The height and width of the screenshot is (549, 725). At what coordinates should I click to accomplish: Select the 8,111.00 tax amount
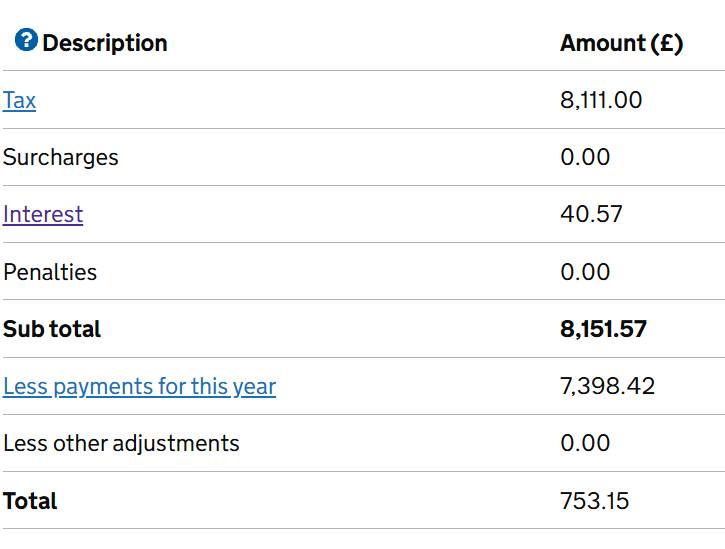pos(601,100)
